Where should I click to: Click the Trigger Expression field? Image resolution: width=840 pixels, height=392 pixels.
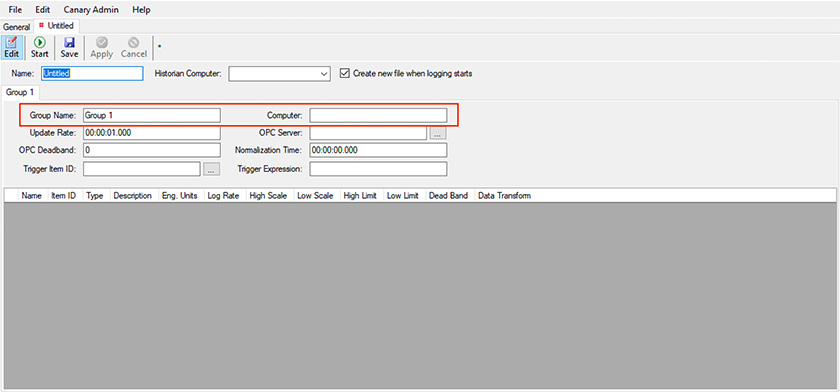[x=378, y=169]
